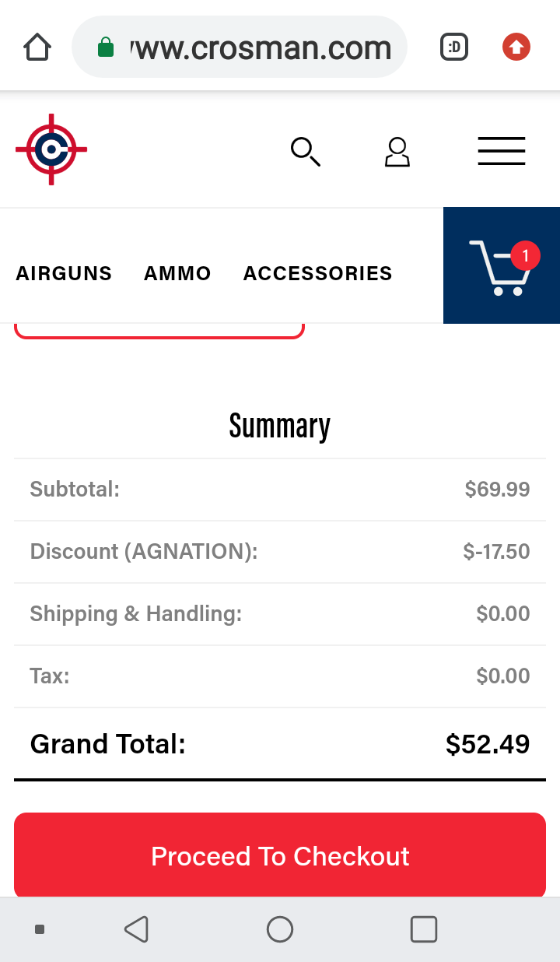Open the site search magnifier
Viewport: 560px width, 962px height.
click(x=305, y=152)
